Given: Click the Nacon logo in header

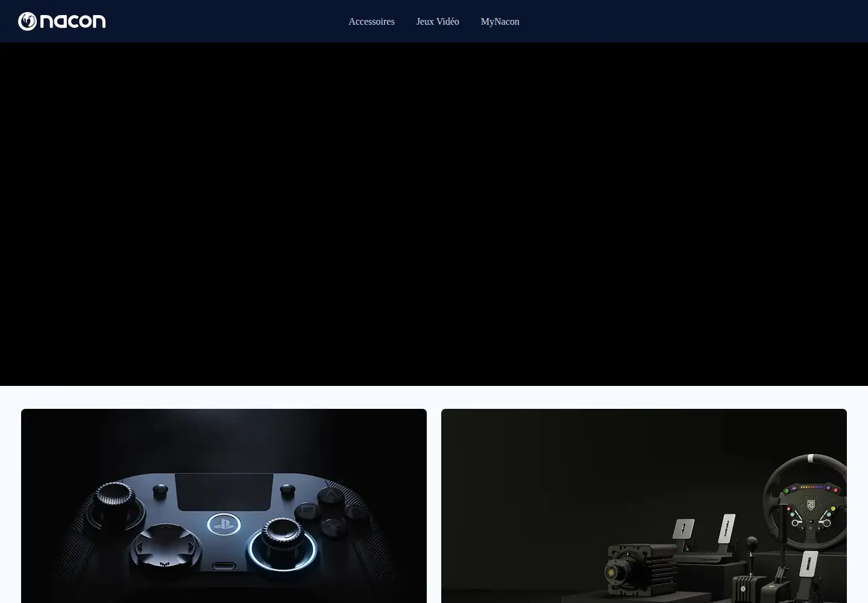Looking at the screenshot, I should (61, 21).
